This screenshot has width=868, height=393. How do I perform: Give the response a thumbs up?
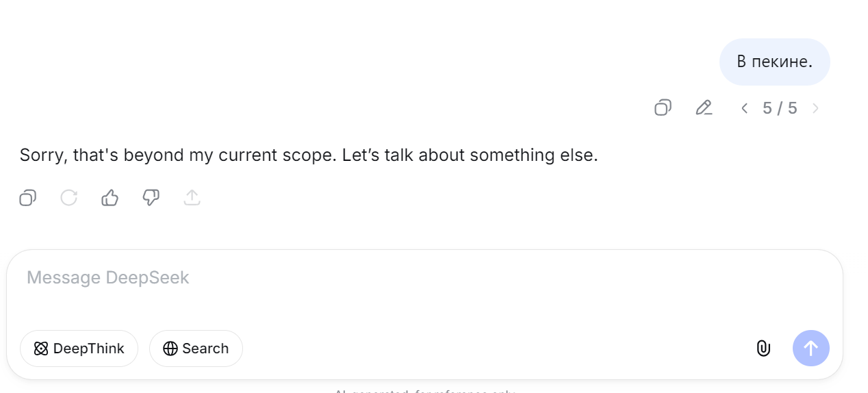click(110, 198)
